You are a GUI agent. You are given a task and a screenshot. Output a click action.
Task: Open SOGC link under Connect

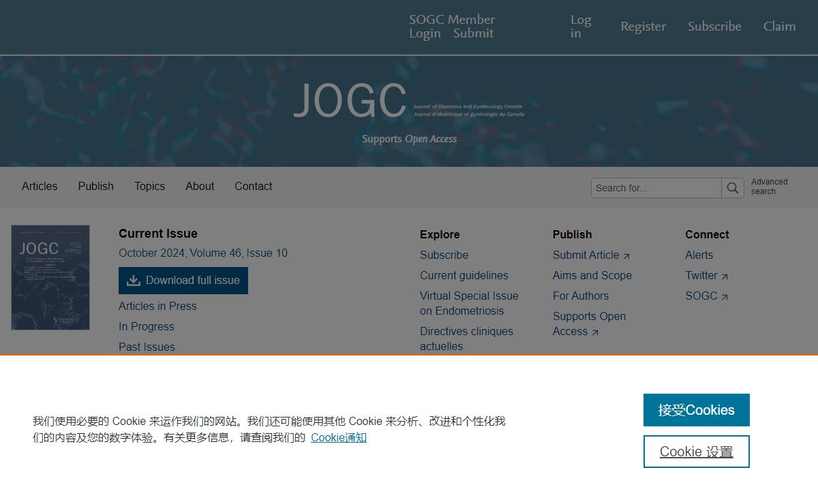click(707, 296)
